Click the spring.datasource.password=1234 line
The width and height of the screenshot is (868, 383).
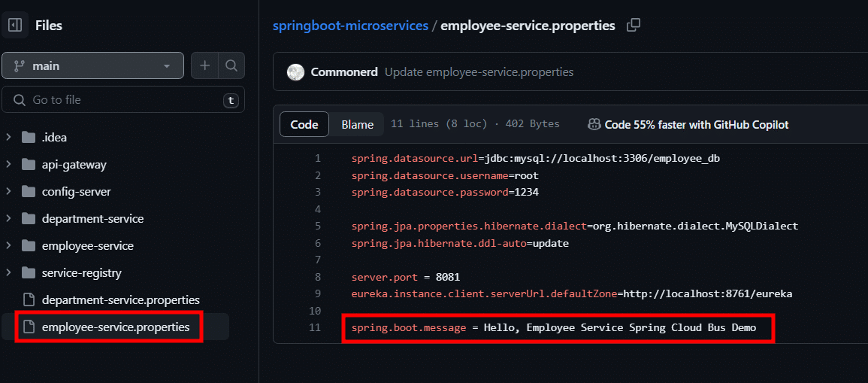pos(444,193)
